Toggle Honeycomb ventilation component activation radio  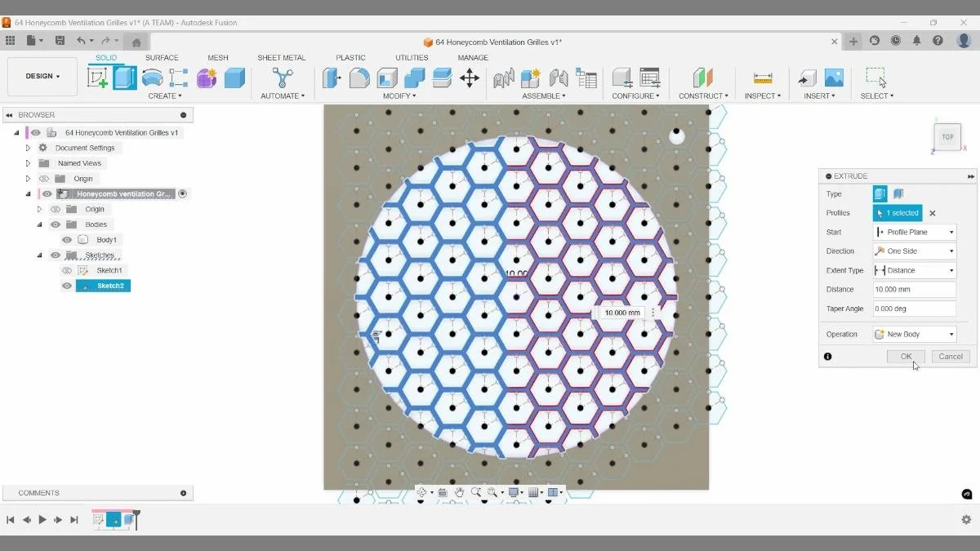[x=183, y=194]
